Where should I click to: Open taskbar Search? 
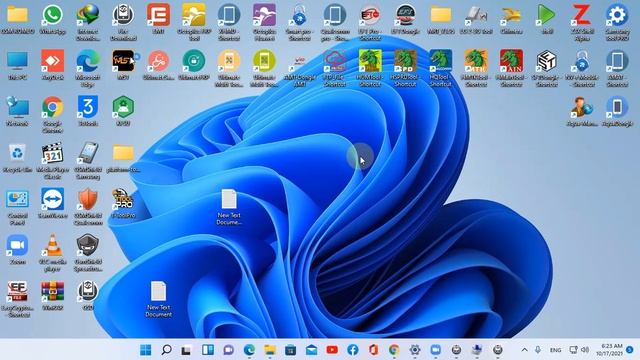166,350
